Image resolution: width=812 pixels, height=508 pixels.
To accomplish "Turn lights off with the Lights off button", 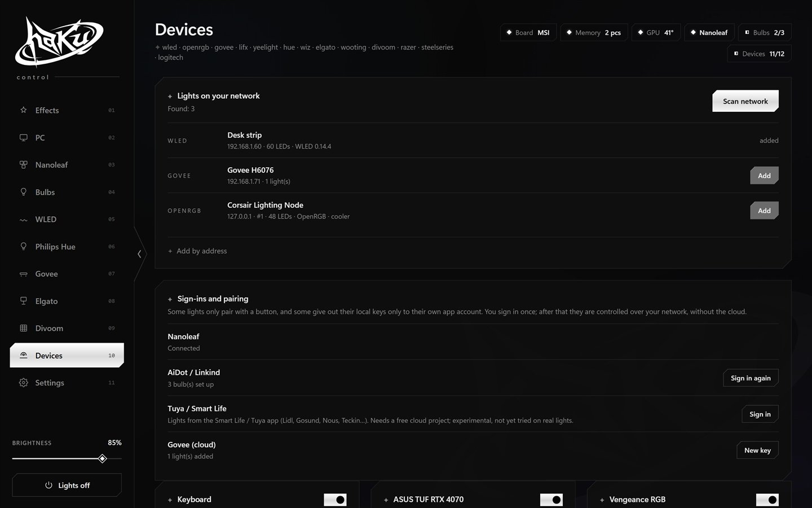I will click(67, 485).
